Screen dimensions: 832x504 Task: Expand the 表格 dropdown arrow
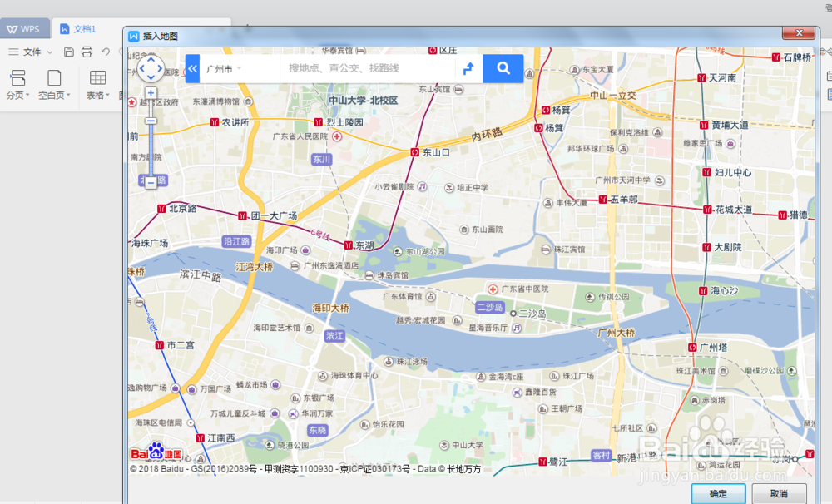(x=107, y=96)
